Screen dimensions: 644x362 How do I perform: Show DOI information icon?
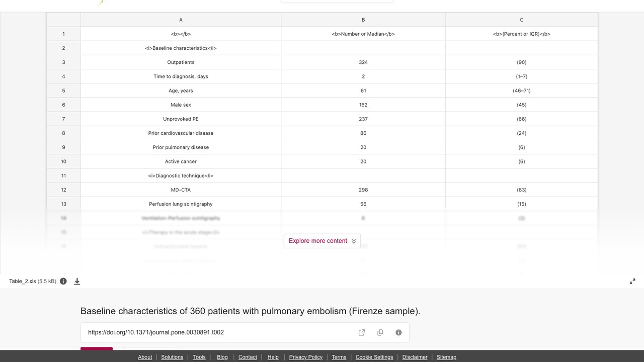pyautogui.click(x=398, y=332)
